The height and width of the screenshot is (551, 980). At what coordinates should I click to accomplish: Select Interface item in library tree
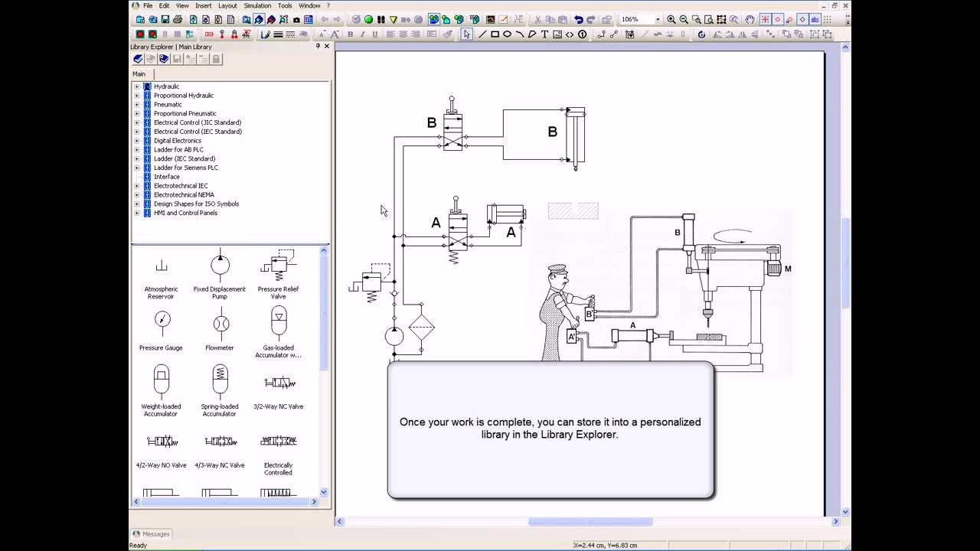coord(166,177)
